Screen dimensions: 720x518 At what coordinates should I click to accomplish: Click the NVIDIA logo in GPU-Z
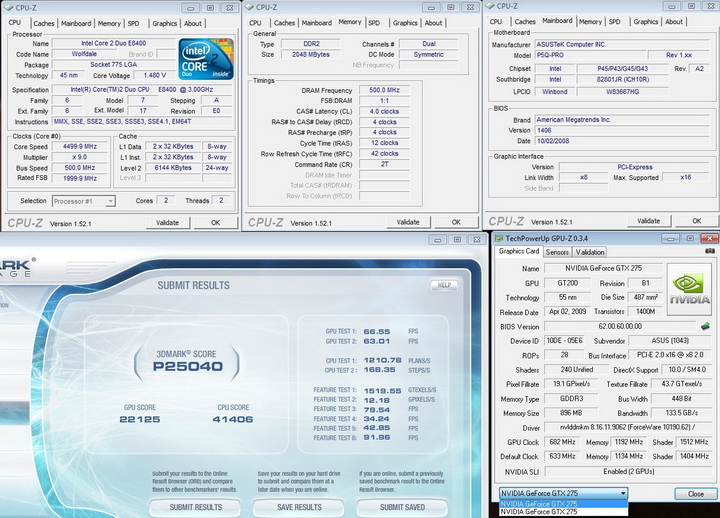coord(689,289)
